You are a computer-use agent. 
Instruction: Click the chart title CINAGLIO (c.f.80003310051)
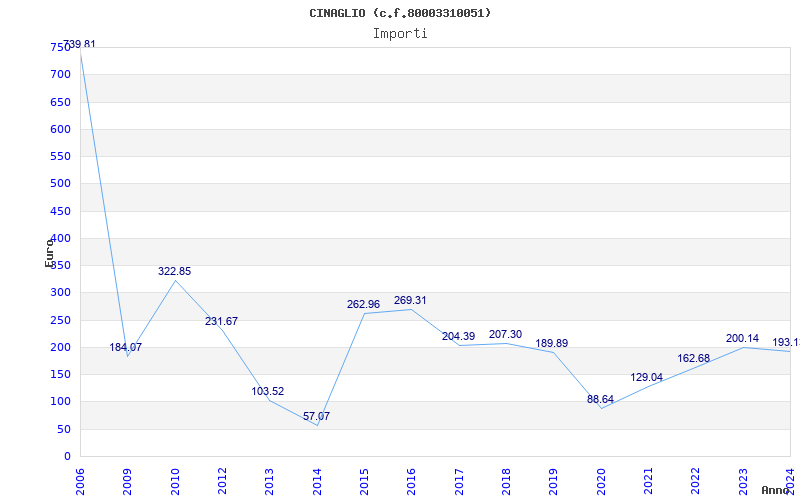pos(400,13)
